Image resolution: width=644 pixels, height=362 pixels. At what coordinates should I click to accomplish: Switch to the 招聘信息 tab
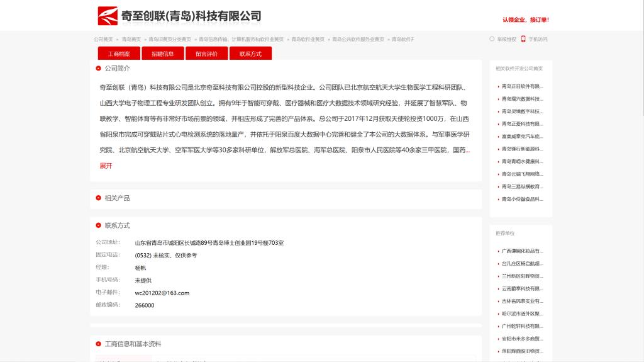[x=162, y=54]
